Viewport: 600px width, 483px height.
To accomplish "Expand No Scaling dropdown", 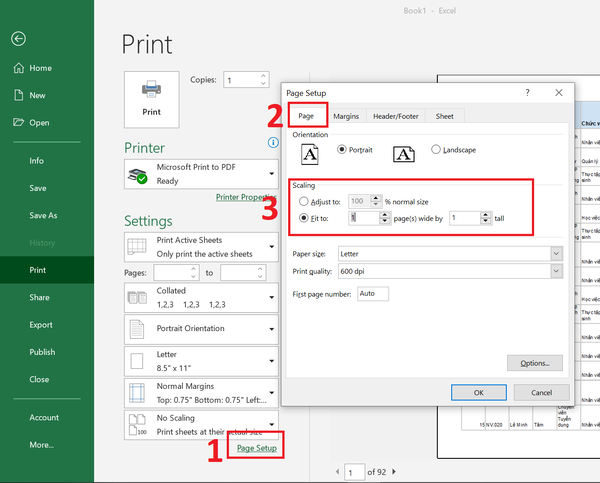I will [201, 425].
